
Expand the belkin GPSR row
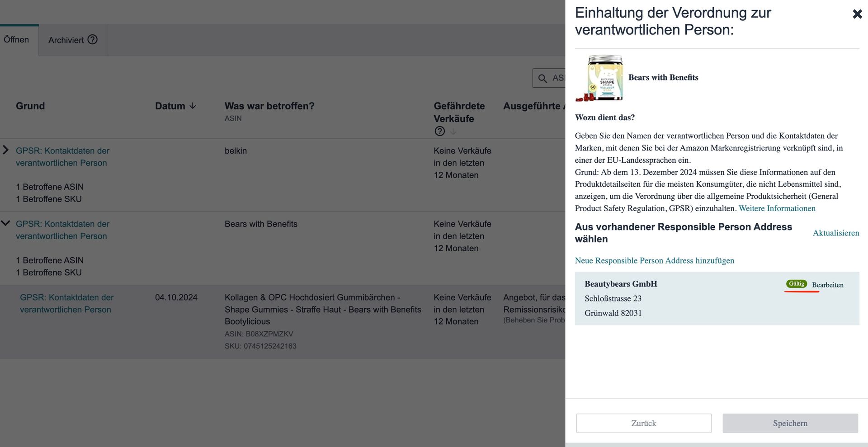coord(6,150)
